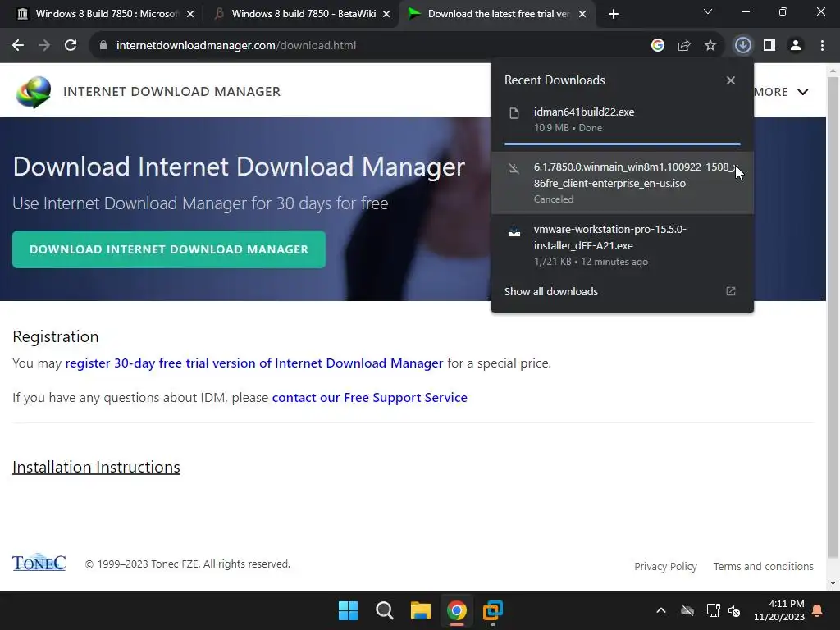
Task: Close the first Windows 8 Build tab
Action: (190, 15)
